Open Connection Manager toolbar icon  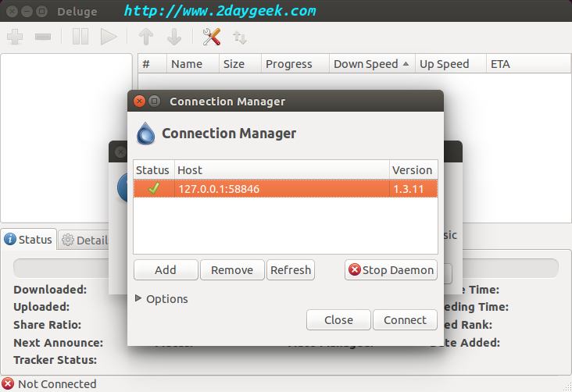[x=240, y=37]
